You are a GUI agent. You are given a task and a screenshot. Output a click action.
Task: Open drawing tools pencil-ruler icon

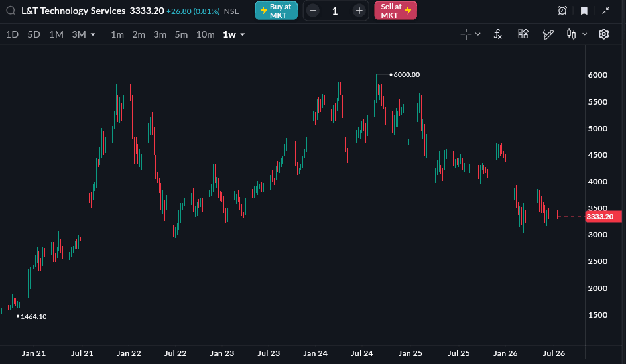point(548,34)
